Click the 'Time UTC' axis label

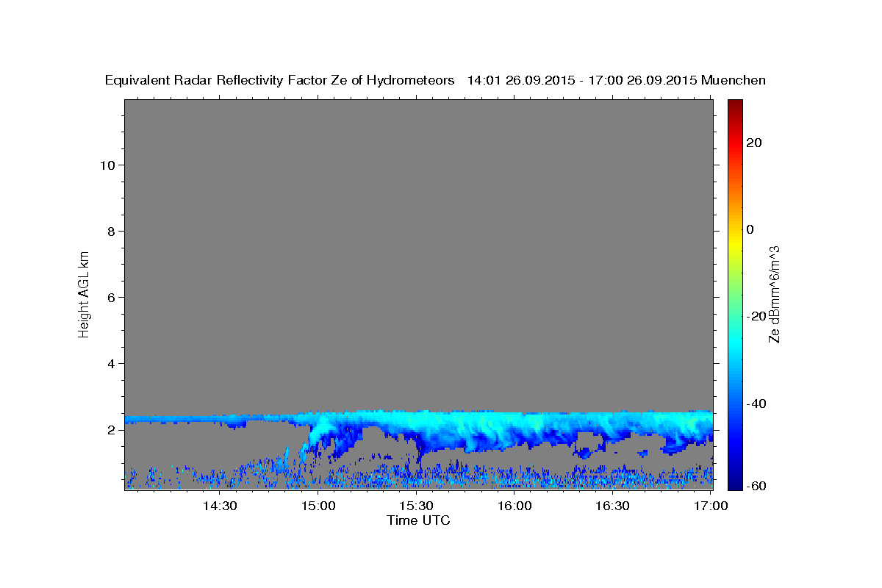[x=418, y=520]
